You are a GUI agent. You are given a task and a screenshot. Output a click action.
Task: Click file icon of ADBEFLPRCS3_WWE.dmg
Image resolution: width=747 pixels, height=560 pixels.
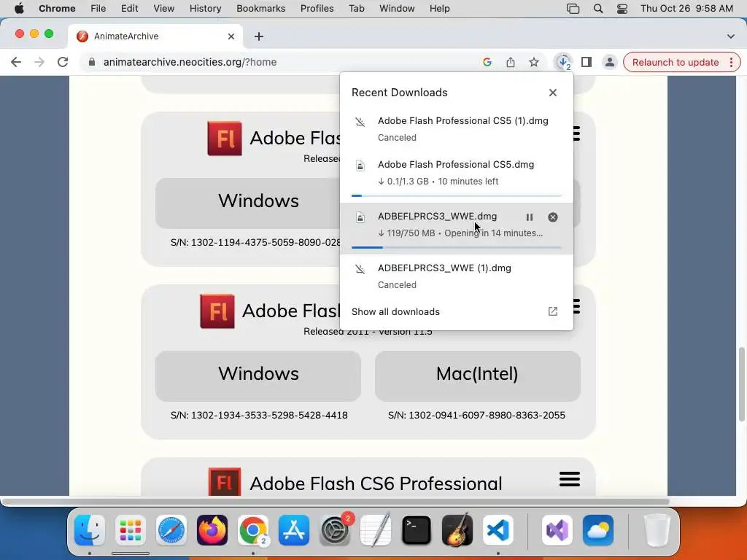[x=360, y=217]
